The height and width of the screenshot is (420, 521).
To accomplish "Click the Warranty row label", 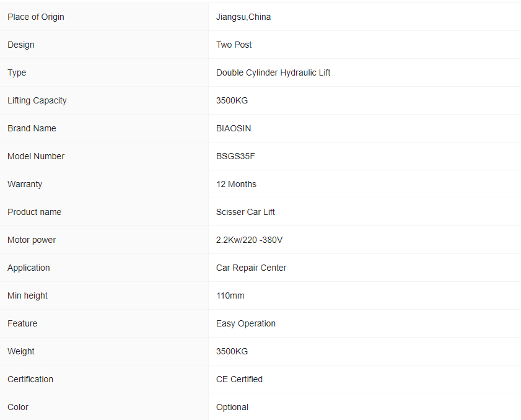I will [x=25, y=184].
